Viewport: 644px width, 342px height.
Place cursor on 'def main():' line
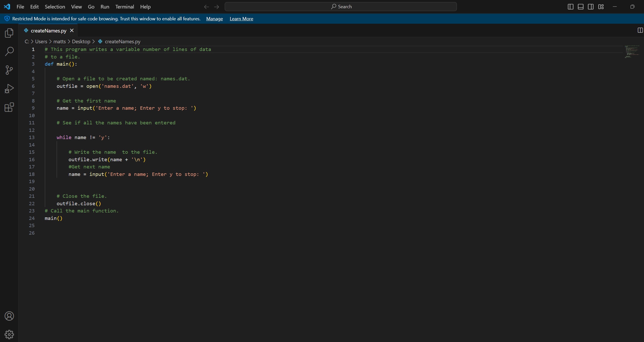tap(61, 64)
